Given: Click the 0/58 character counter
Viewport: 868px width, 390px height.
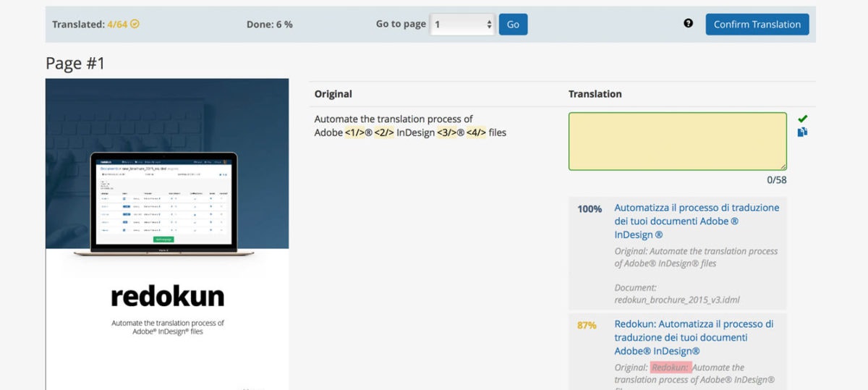Looking at the screenshot, I should [777, 179].
